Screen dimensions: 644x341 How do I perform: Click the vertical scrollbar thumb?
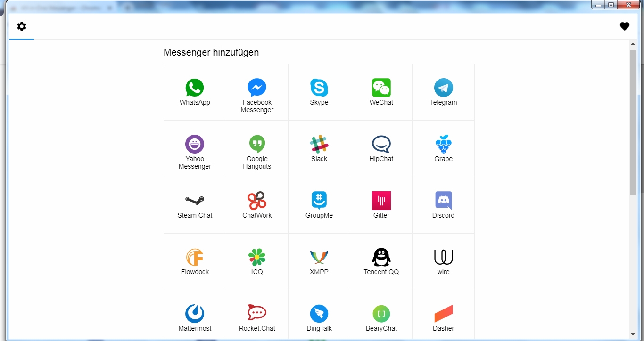[x=633, y=122]
